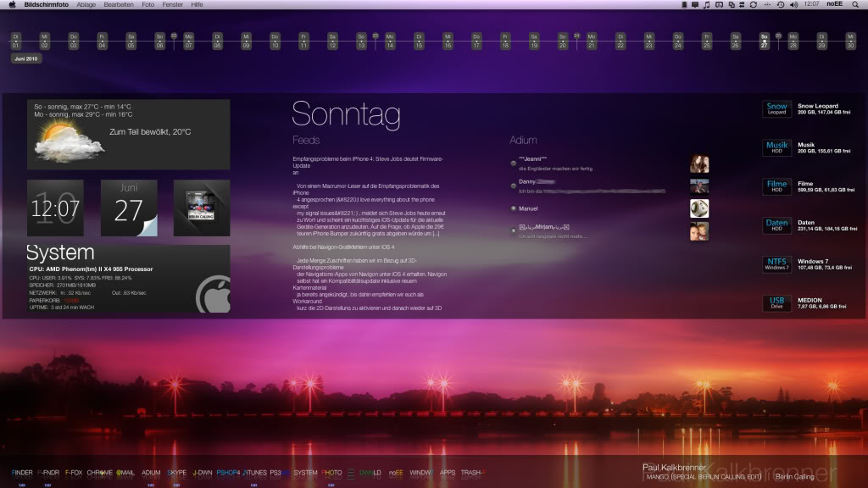Click the Sonntag day heading
The width and height of the screenshot is (868, 488).
[346, 114]
